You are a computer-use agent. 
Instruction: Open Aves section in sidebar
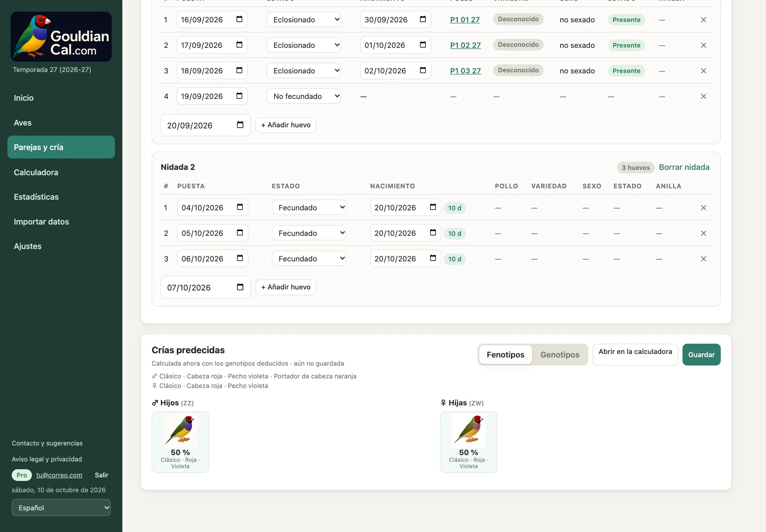coord(61,123)
